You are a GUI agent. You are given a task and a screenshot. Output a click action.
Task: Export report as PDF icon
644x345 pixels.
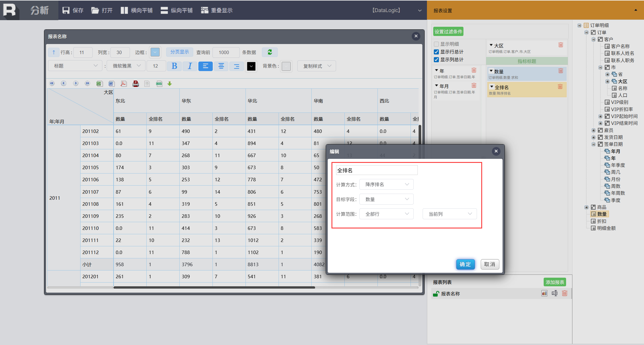(x=124, y=83)
